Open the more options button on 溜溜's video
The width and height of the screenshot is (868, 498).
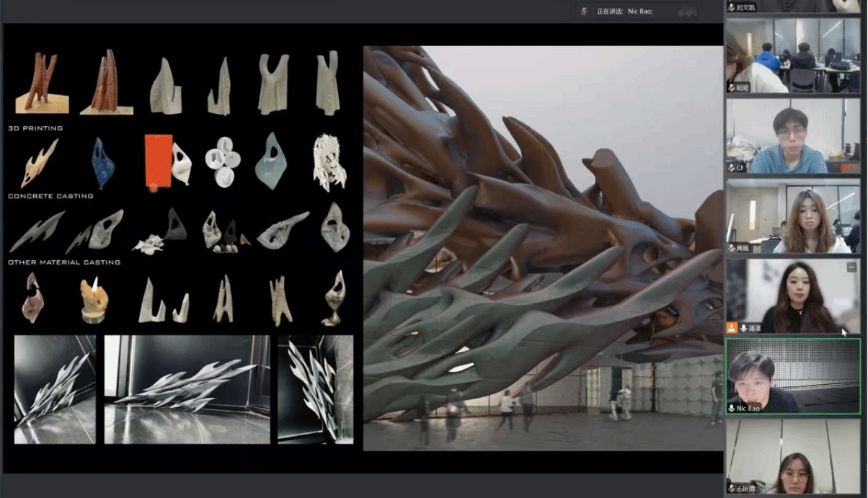[x=851, y=267]
